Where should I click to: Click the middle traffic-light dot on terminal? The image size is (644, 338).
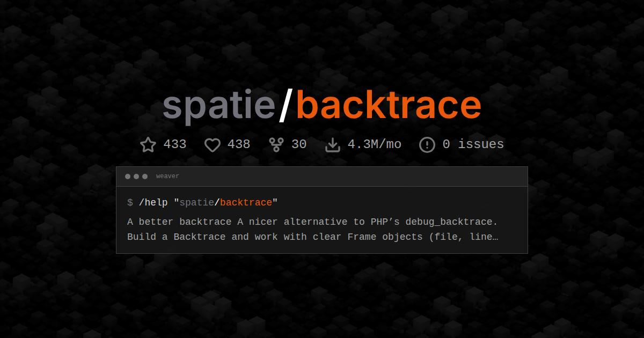[x=136, y=176]
